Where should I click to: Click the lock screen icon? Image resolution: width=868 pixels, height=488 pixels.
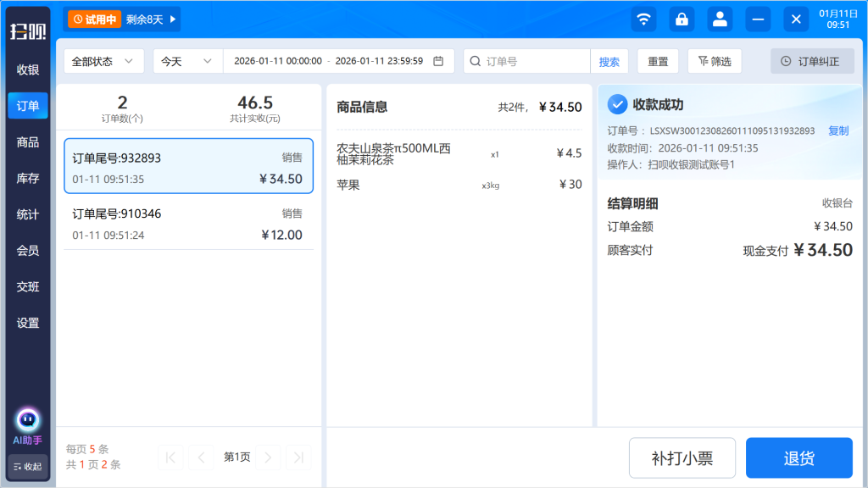click(x=682, y=19)
